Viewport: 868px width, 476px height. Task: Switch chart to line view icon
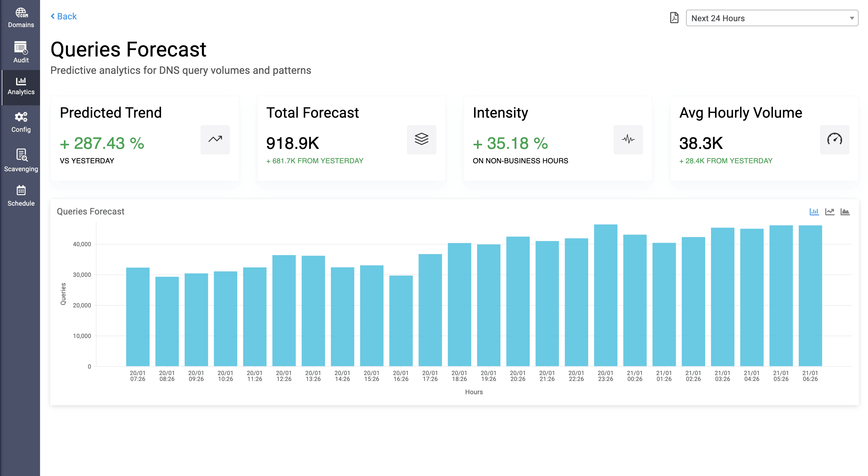pos(830,212)
